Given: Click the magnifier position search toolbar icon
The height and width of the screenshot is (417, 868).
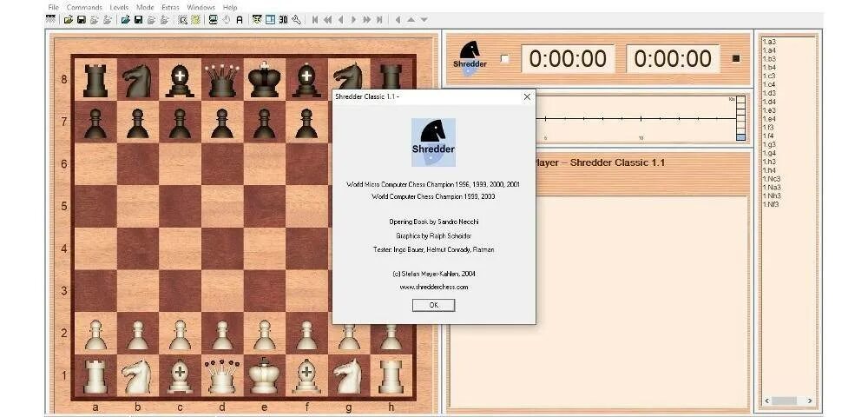Looking at the screenshot, I should [182, 20].
